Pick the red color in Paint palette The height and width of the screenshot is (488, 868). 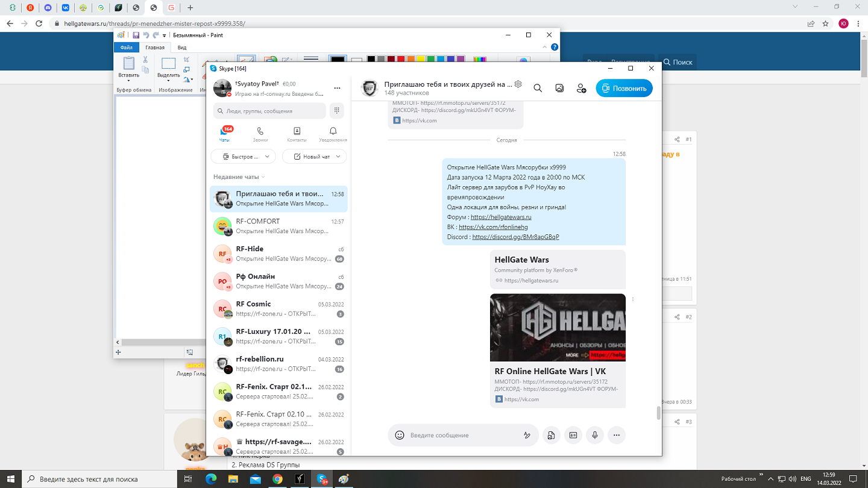pyautogui.click(x=401, y=60)
